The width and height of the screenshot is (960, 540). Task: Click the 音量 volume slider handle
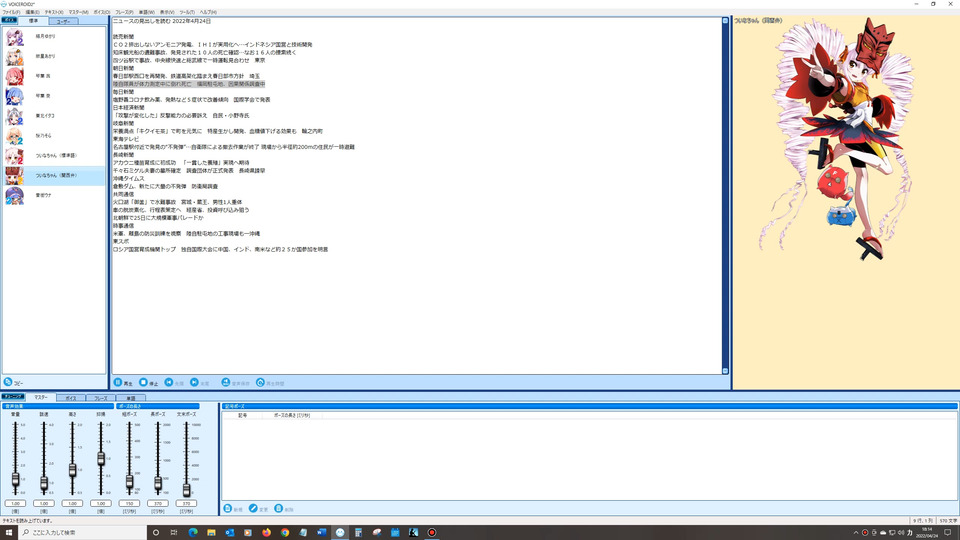15,479
